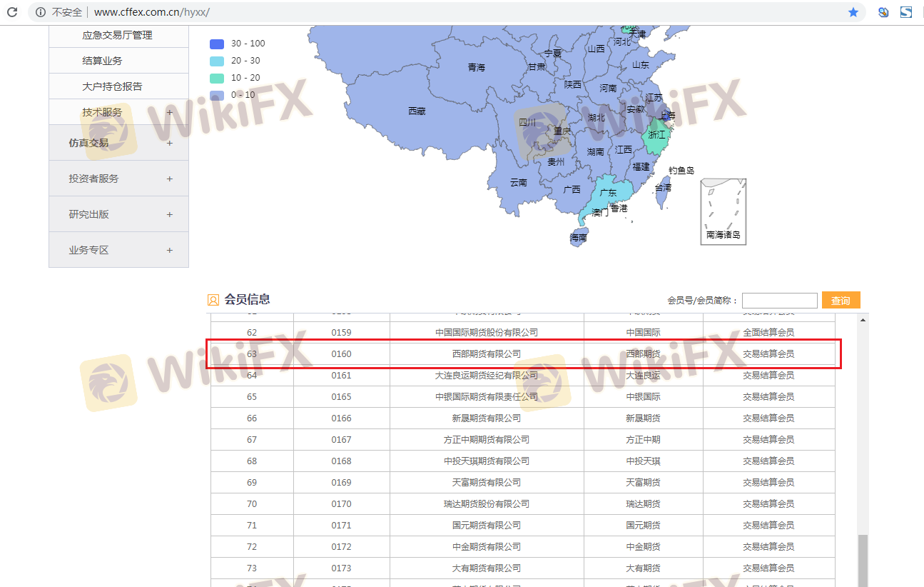The height and width of the screenshot is (587, 924).
Task: Select 应急交易厅管理 in the sidebar
Action: pyautogui.click(x=117, y=35)
